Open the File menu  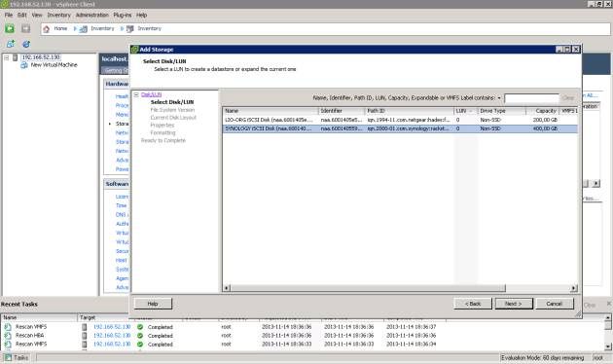pyautogui.click(x=9, y=15)
